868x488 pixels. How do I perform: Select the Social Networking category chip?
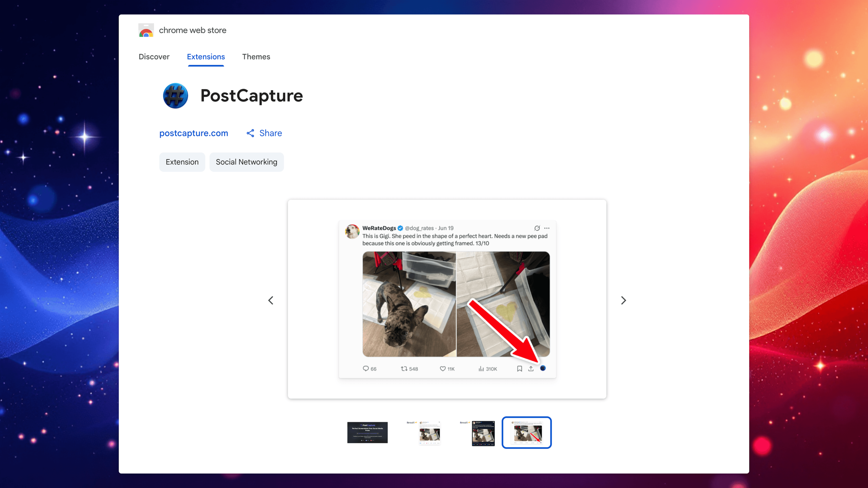pyautogui.click(x=247, y=162)
